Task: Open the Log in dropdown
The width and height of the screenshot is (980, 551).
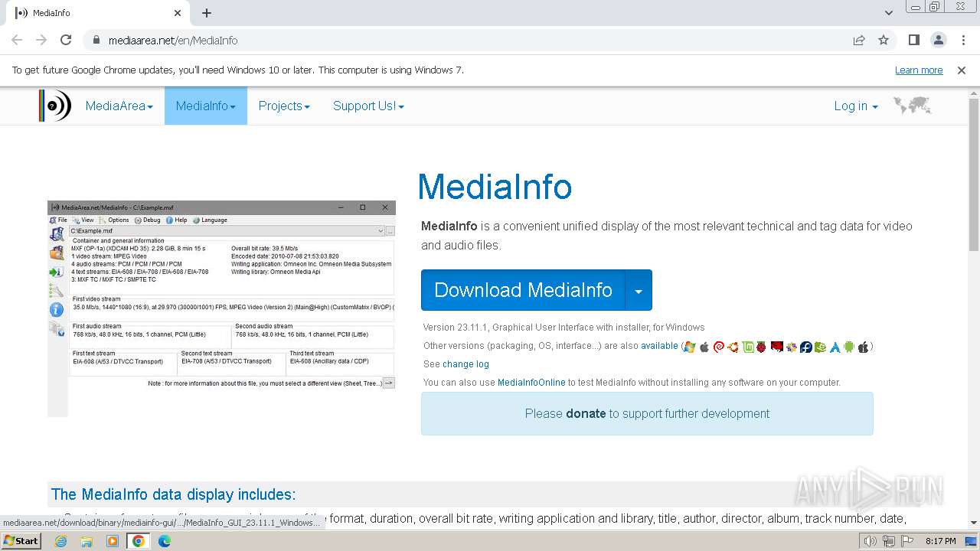Action: click(856, 106)
